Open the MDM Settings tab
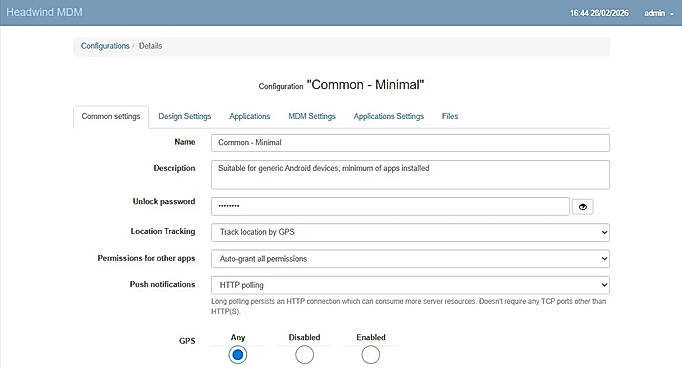The height and width of the screenshot is (368, 682). point(312,116)
